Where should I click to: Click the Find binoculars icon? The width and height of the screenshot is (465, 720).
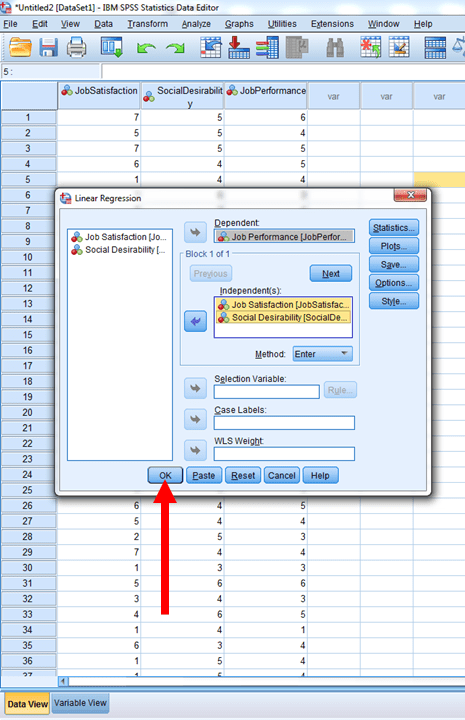click(x=335, y=47)
